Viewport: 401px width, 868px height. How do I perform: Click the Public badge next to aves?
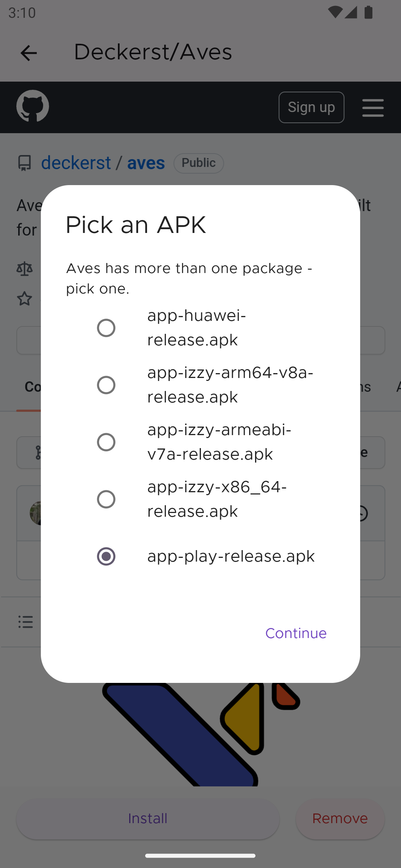click(198, 162)
